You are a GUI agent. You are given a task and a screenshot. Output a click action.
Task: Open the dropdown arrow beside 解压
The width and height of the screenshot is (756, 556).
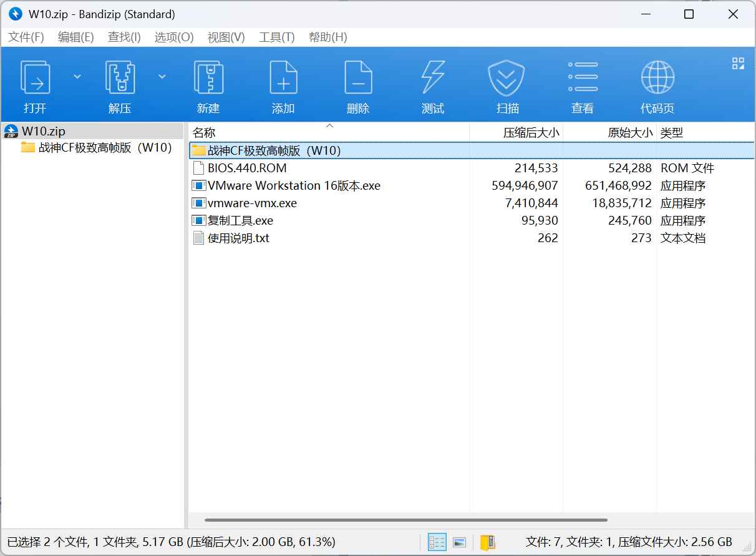(x=162, y=76)
